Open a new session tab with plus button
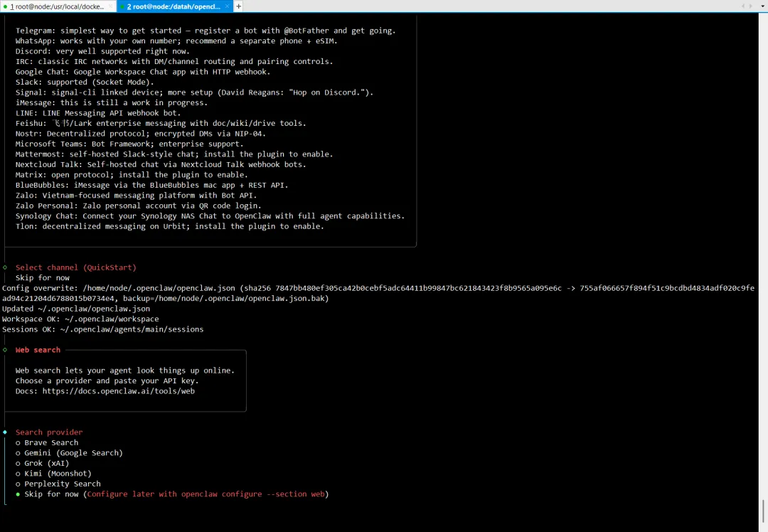 [x=238, y=6]
